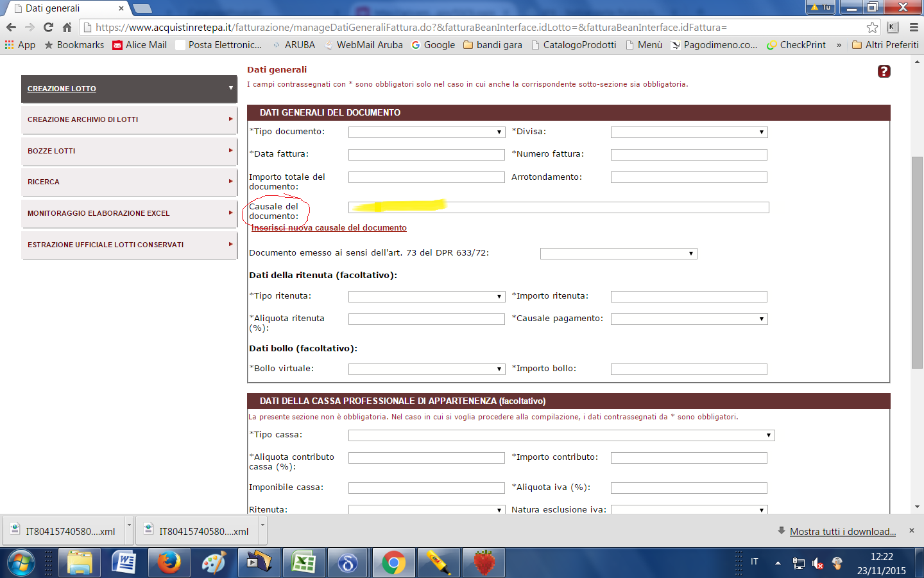Screen dimensions: 924x578
Task: Click the Importo bollo input field
Action: tap(689, 369)
